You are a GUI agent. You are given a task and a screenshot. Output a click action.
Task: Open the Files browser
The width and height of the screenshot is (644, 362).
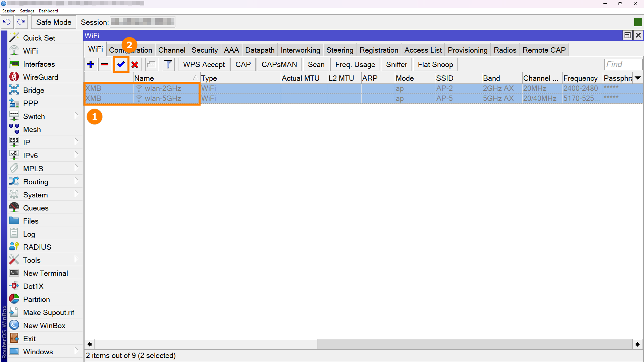click(x=45, y=221)
